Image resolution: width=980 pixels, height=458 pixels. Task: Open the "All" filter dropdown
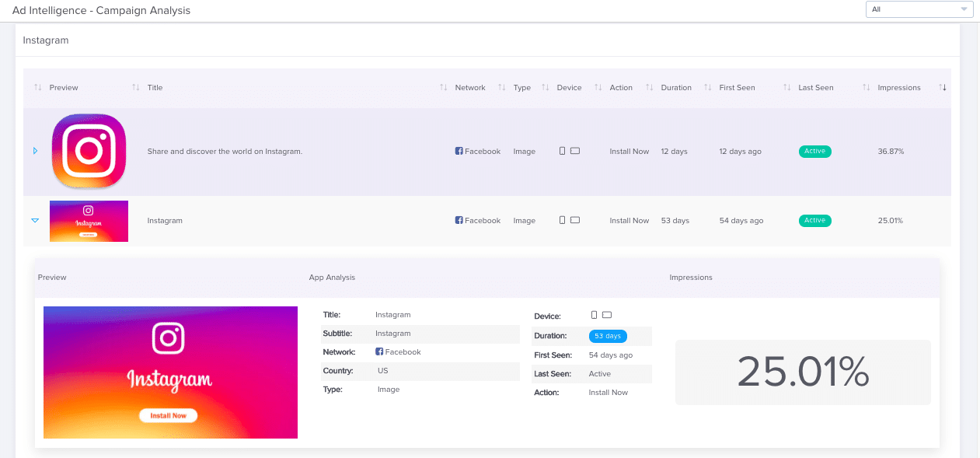click(x=919, y=9)
